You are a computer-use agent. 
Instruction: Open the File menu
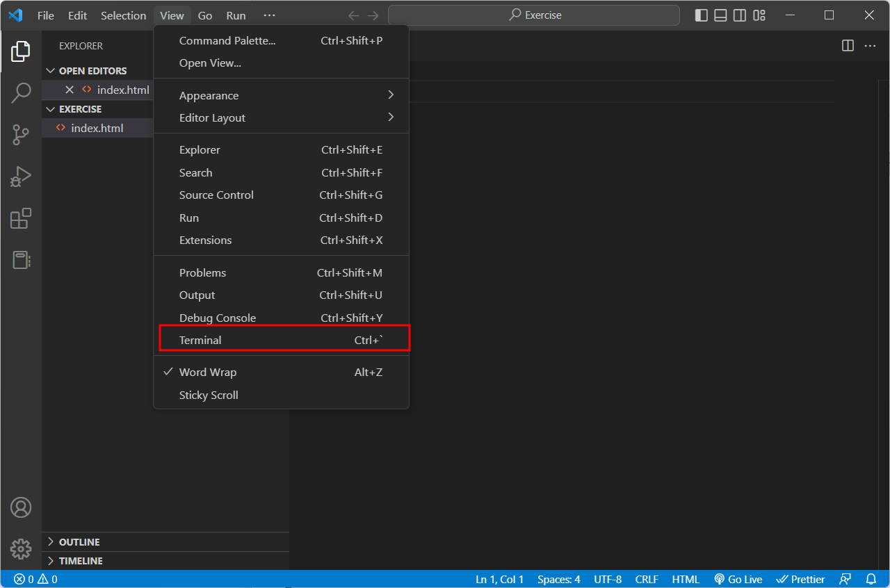(x=46, y=15)
